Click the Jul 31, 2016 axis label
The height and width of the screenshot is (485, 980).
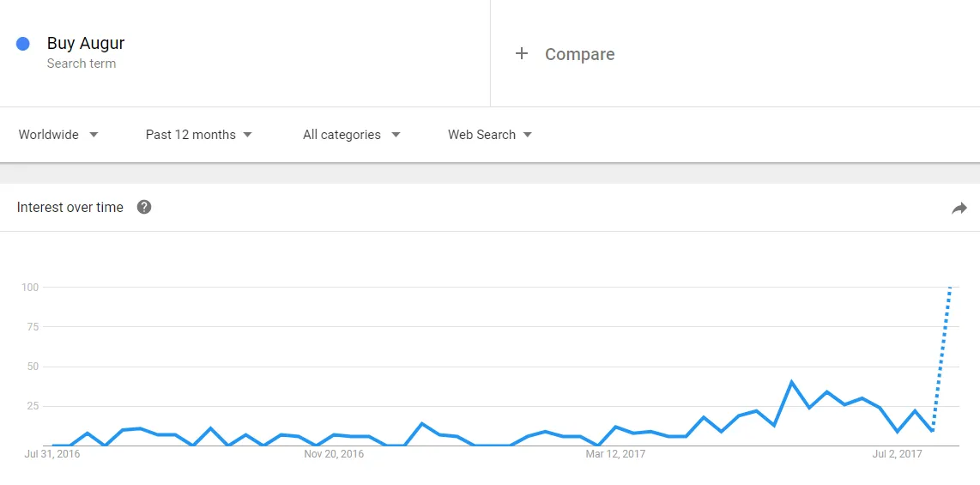tap(52, 454)
